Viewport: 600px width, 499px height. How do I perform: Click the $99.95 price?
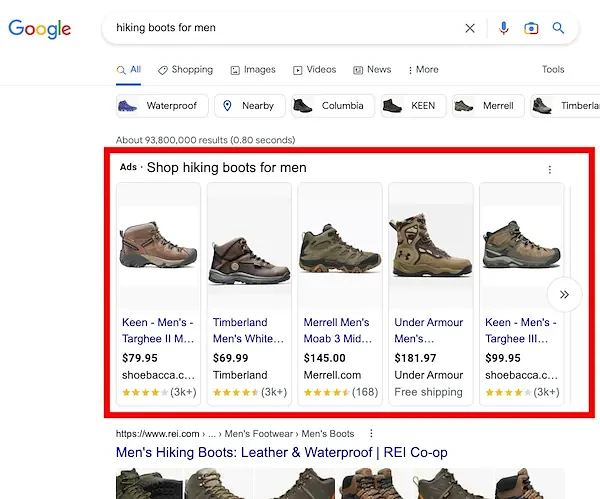[503, 358]
